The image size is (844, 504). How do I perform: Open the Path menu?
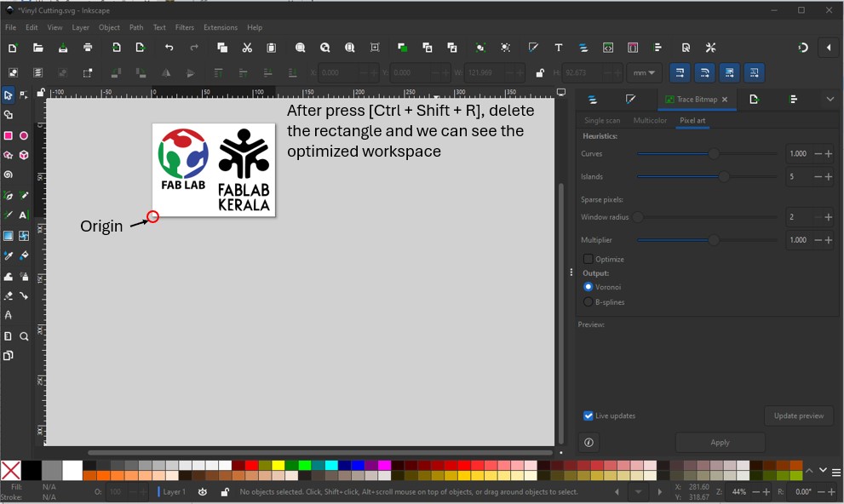136,27
